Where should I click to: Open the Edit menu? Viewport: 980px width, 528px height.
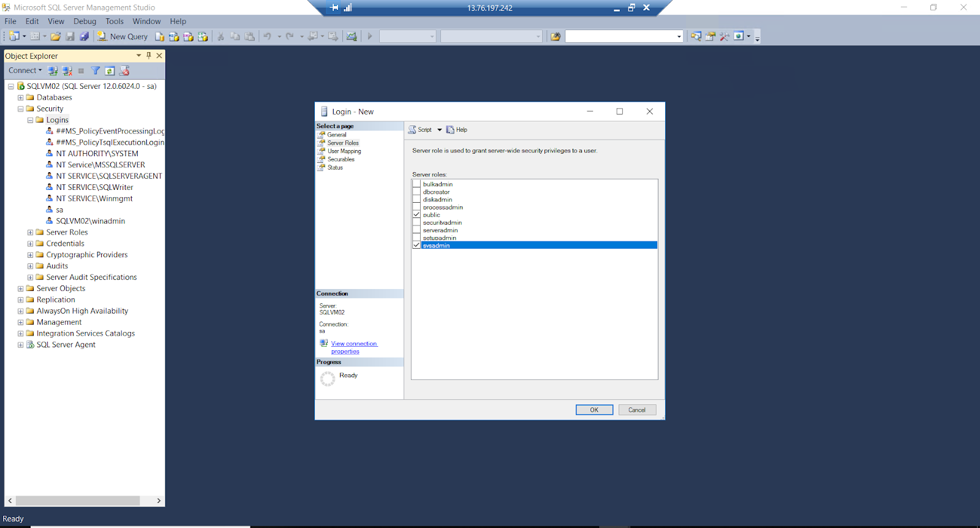pyautogui.click(x=32, y=21)
